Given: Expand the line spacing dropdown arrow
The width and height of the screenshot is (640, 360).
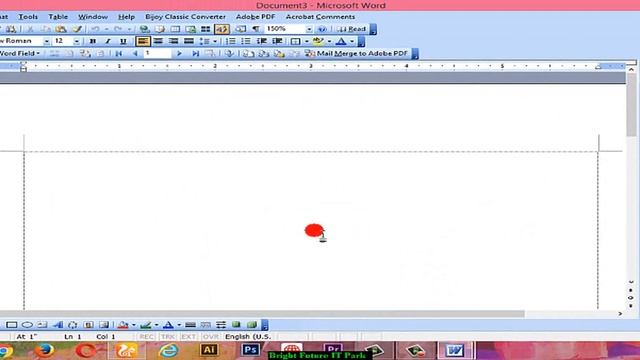Looking at the screenshot, I should (x=215, y=42).
